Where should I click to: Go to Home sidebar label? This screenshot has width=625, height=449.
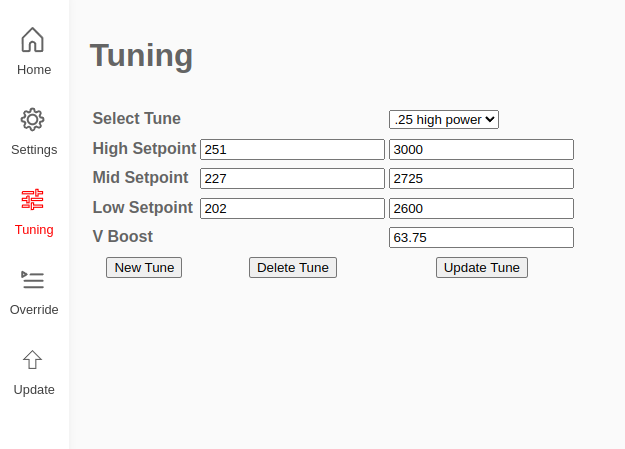pos(34,70)
